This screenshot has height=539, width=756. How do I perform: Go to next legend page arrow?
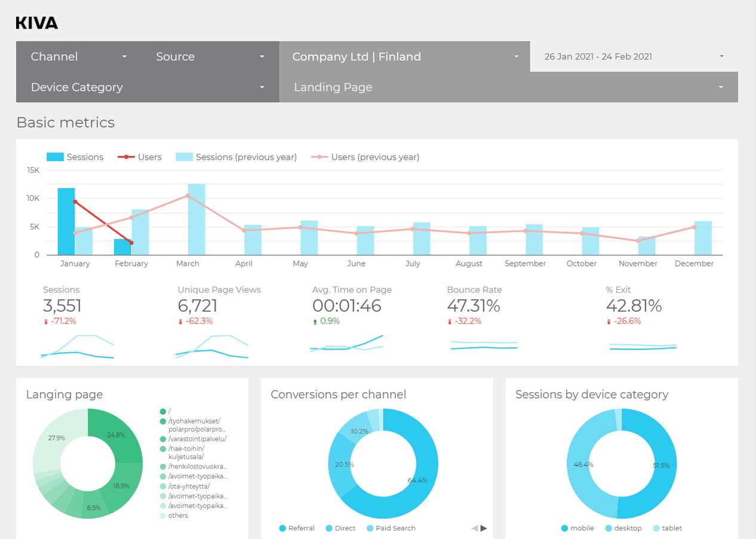point(484,528)
